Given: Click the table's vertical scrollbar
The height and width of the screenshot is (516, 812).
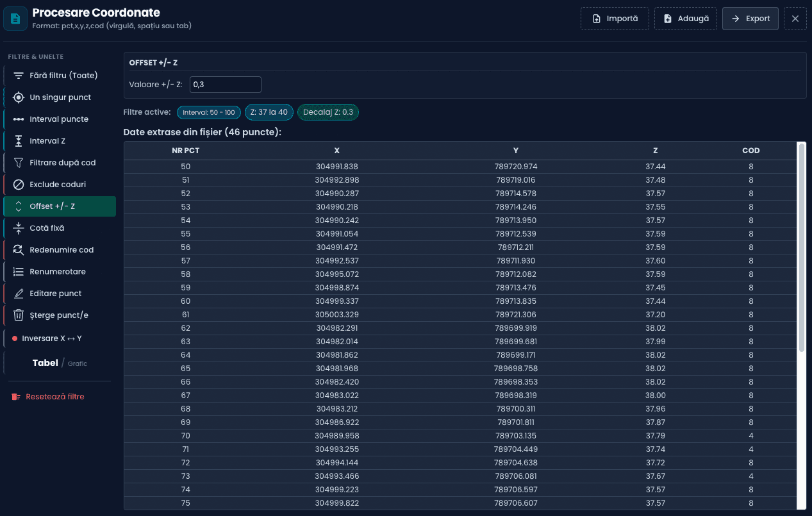Looking at the screenshot, I should (801, 247).
